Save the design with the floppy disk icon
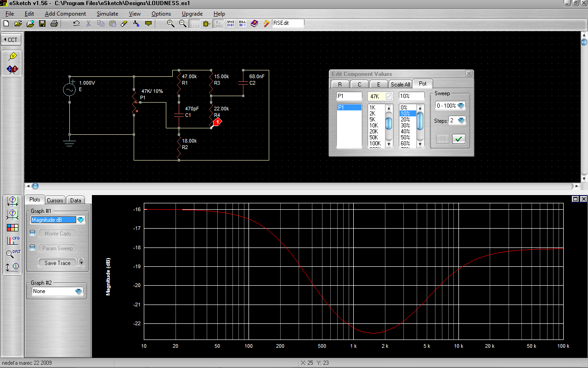 [42, 23]
